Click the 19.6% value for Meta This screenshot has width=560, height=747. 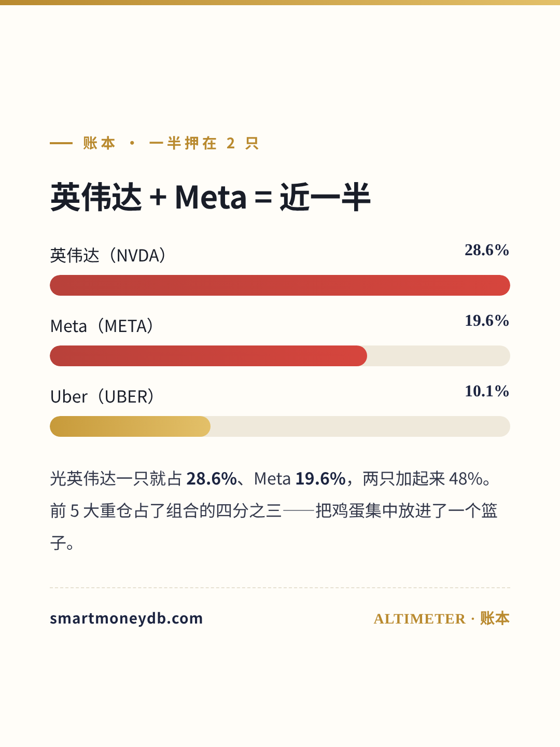tap(487, 321)
